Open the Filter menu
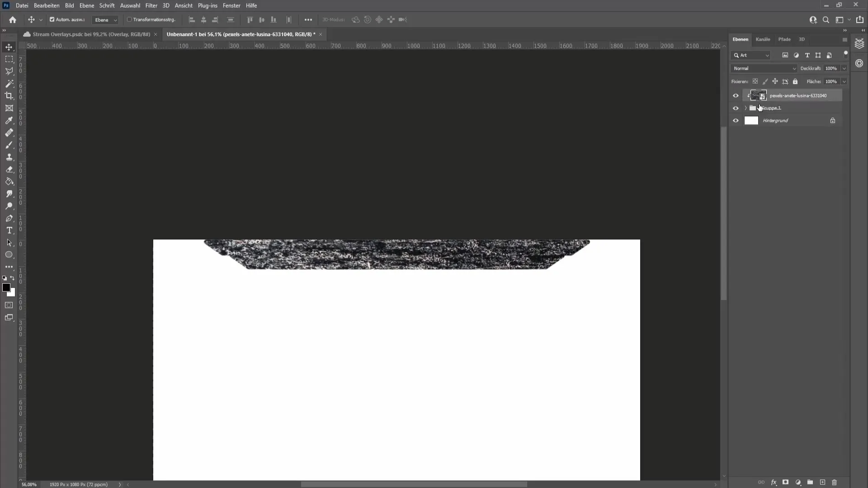The width and height of the screenshot is (868, 488). 151,5
